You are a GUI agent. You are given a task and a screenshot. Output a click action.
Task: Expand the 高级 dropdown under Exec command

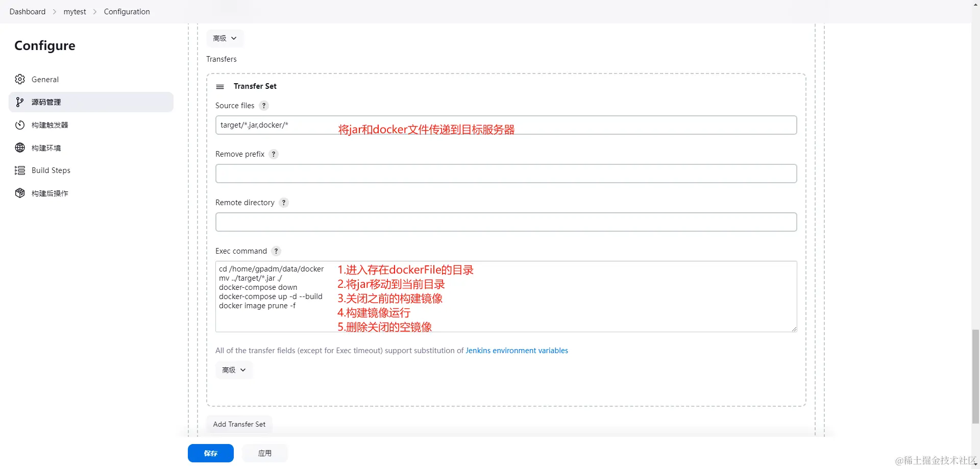pyautogui.click(x=234, y=370)
